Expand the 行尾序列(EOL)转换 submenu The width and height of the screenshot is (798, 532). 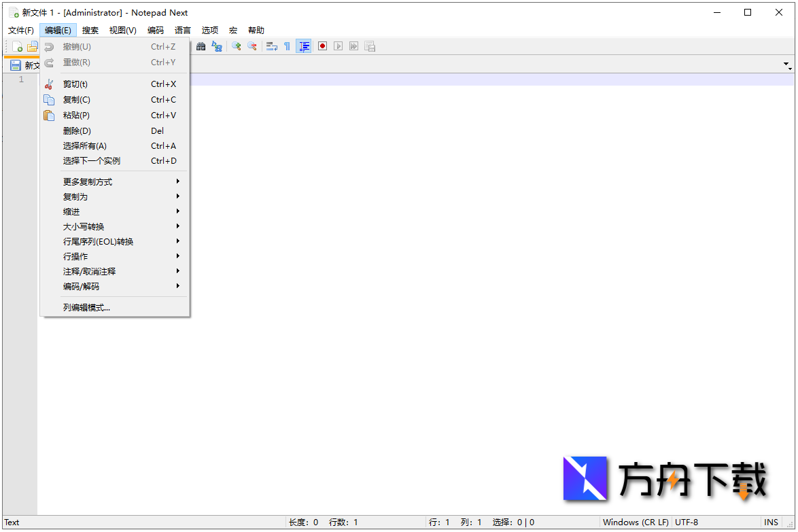[93, 241]
